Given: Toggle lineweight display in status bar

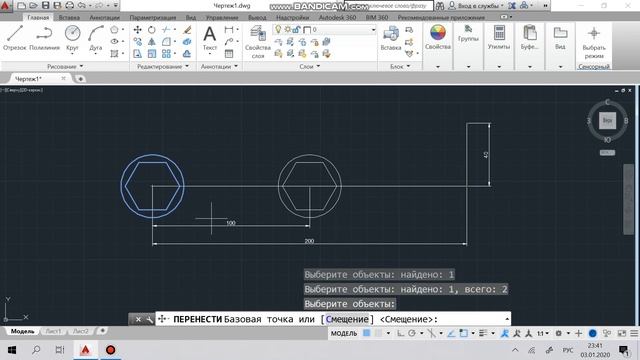Looking at the screenshot, I should tap(483, 333).
